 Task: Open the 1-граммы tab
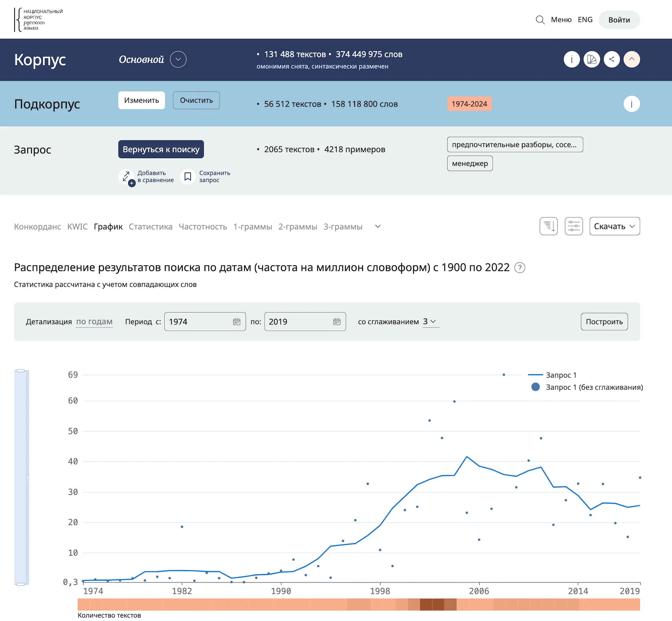tap(253, 227)
